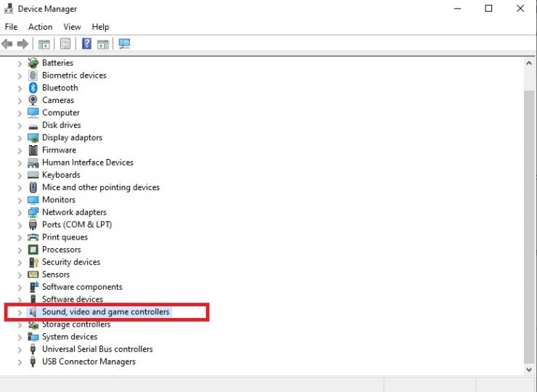
Task: Click the Mice and other pointing devices icon
Action: (33, 187)
